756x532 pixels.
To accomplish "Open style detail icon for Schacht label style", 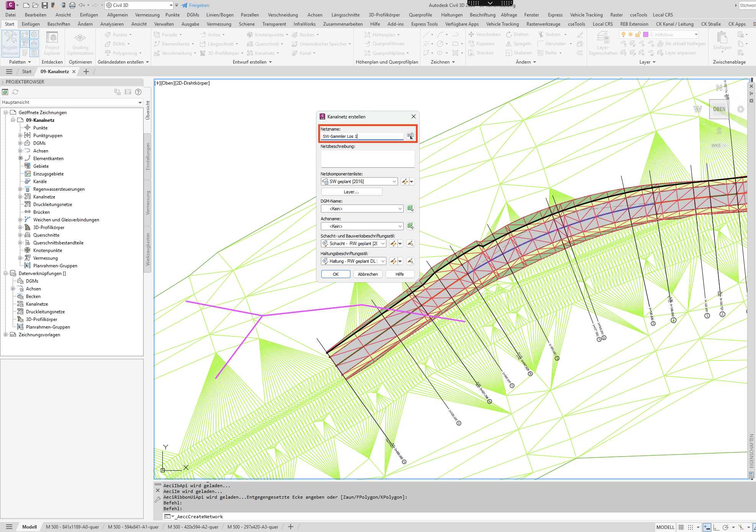I will (410, 244).
